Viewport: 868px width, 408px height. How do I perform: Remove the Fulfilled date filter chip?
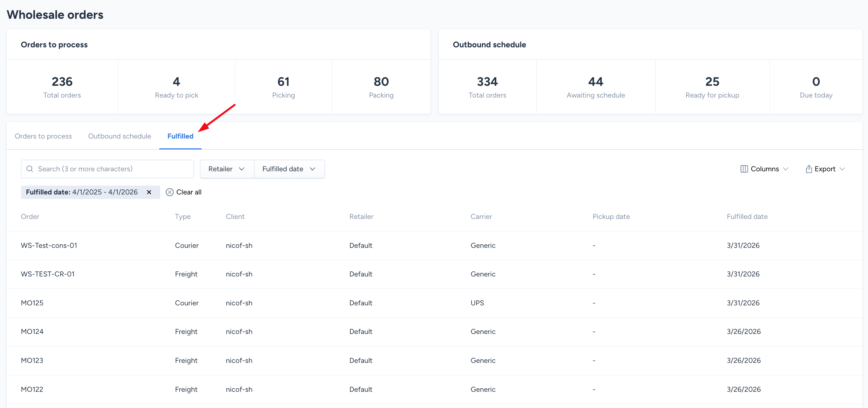coord(149,192)
